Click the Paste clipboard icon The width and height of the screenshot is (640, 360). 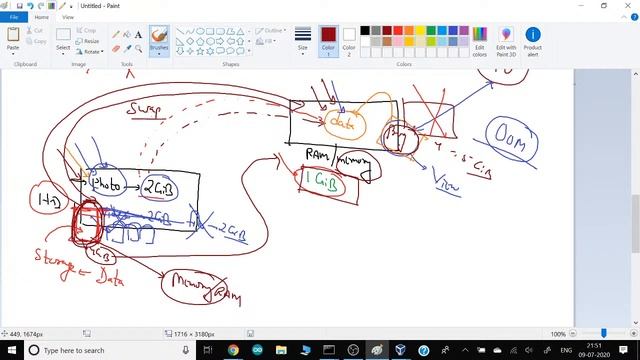pos(13,34)
